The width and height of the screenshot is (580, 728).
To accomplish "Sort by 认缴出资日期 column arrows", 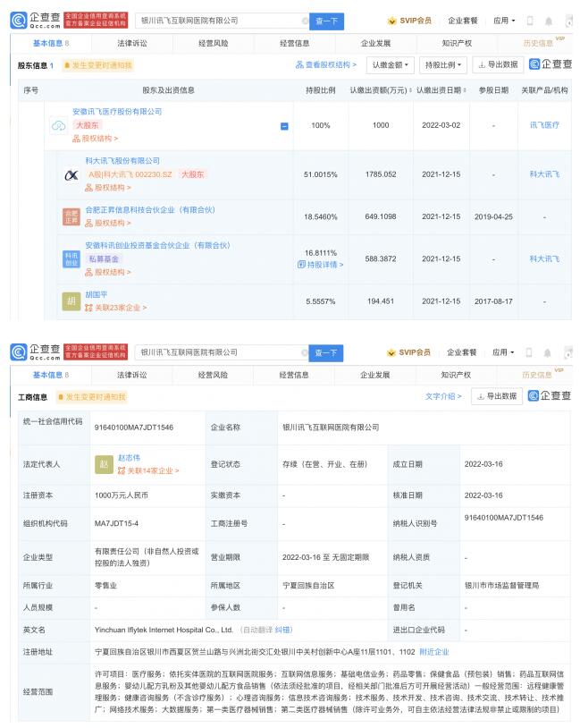I will point(465,90).
